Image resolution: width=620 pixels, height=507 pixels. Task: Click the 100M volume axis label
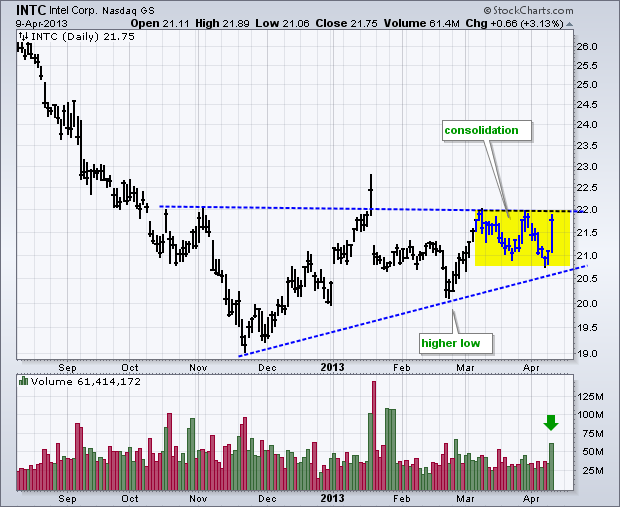coord(590,415)
